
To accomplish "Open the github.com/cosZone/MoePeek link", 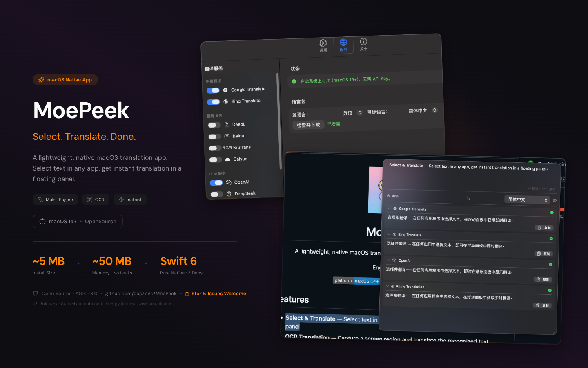I will [x=141, y=294].
